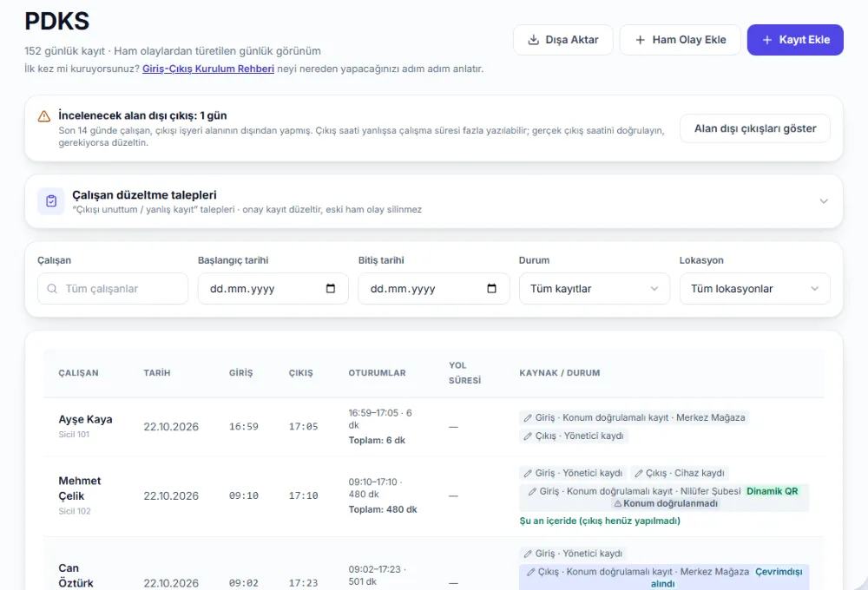
Task: Click the search icon in Çalışan filter
Action: (52, 288)
